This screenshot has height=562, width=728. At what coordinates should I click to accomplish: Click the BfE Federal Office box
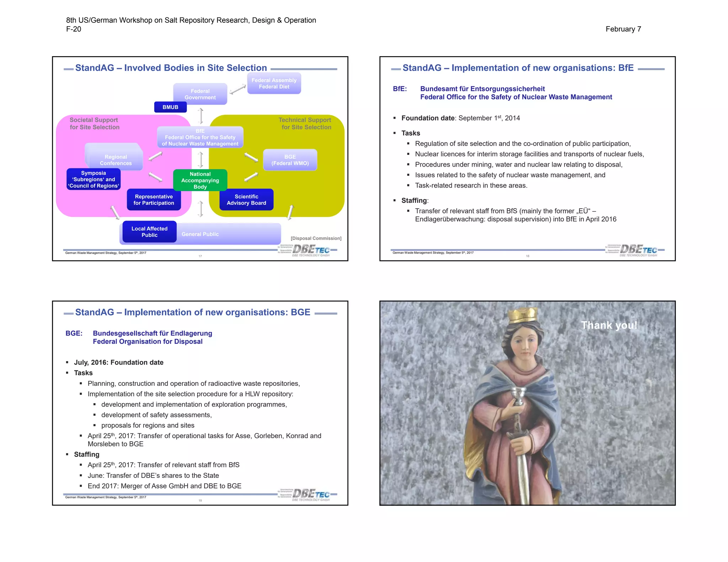tap(200, 137)
